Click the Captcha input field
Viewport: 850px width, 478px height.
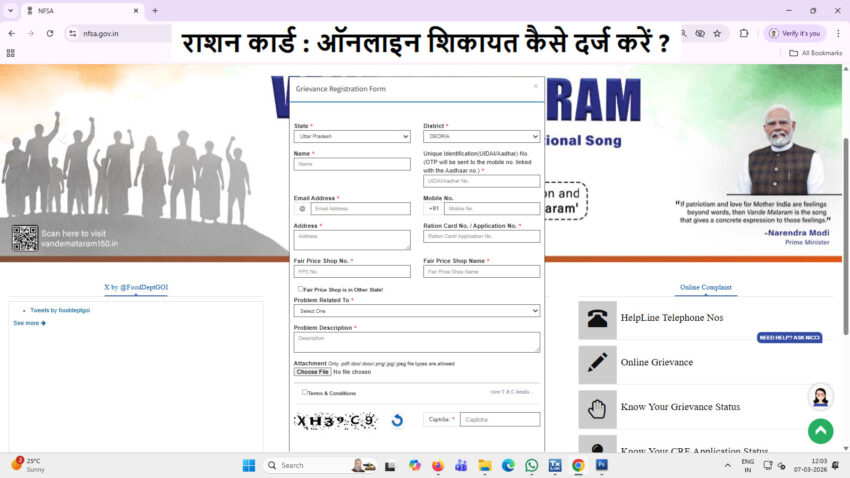[x=500, y=419]
